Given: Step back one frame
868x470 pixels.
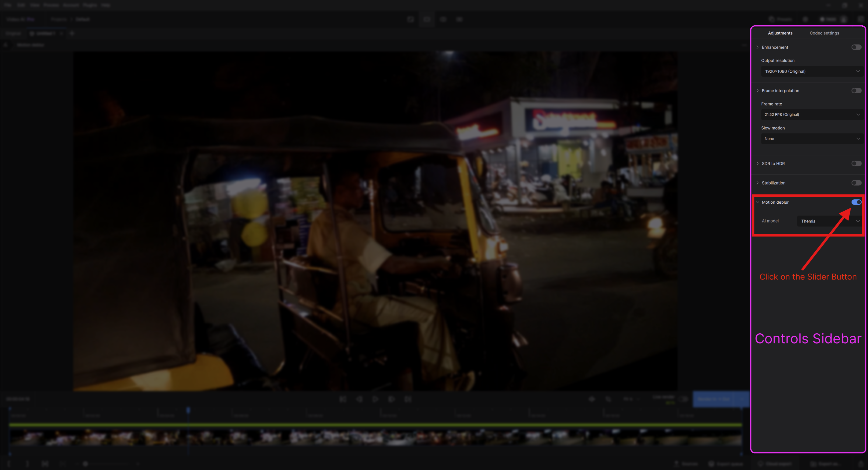Looking at the screenshot, I should pos(359,399).
